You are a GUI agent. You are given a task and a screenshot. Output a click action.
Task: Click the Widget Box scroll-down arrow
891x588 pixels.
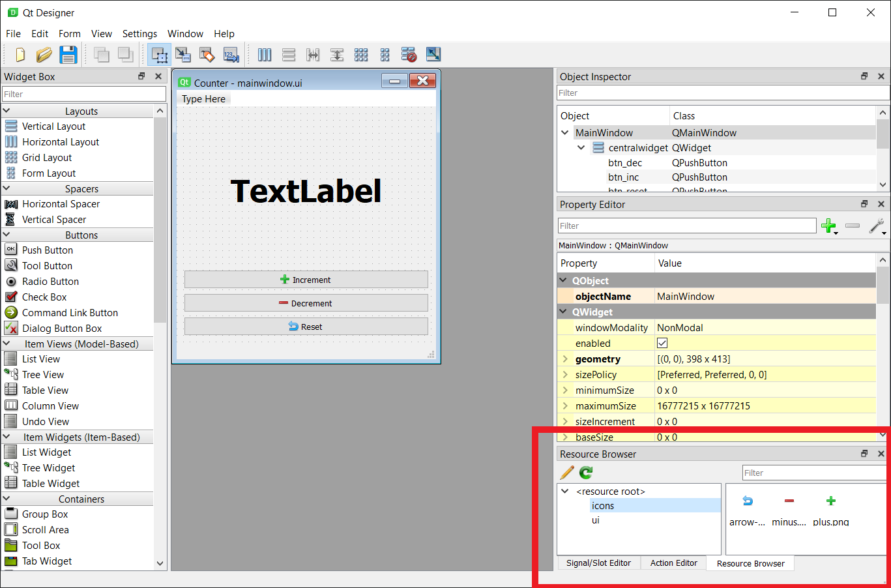pyautogui.click(x=160, y=563)
